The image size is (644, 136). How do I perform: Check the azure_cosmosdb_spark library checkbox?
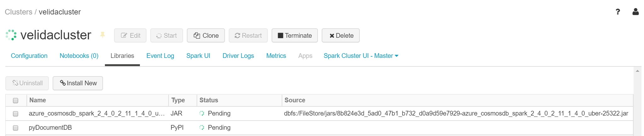click(15, 114)
